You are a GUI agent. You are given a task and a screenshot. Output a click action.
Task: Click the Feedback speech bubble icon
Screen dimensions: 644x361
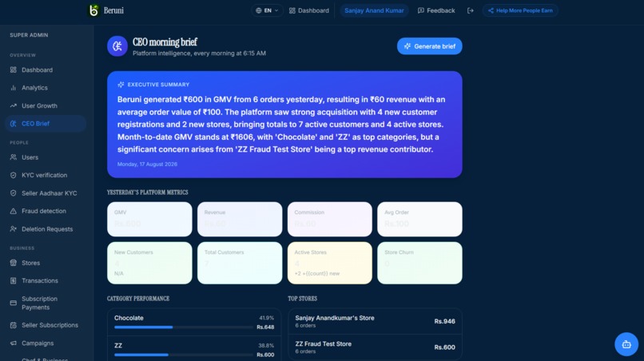(x=420, y=10)
